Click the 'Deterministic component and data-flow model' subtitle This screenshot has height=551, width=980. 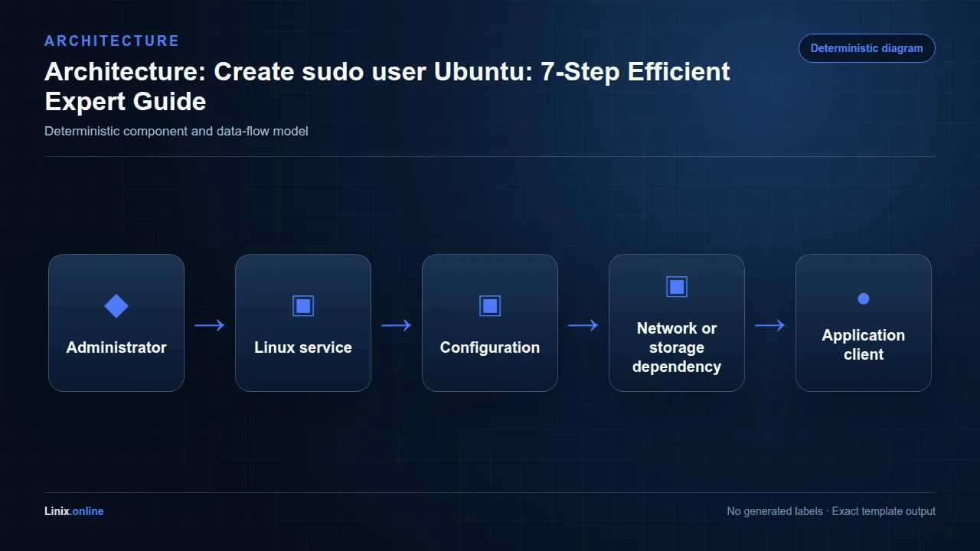[x=176, y=131]
